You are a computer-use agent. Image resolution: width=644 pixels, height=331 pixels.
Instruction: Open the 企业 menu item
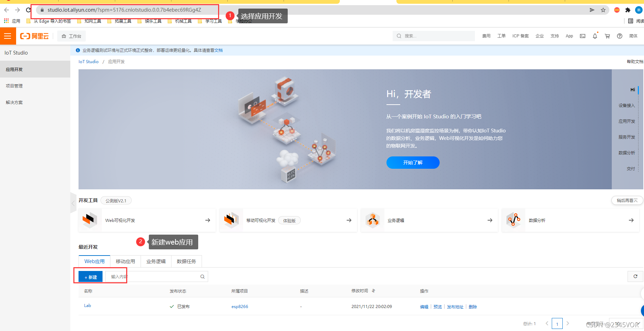[x=540, y=36]
